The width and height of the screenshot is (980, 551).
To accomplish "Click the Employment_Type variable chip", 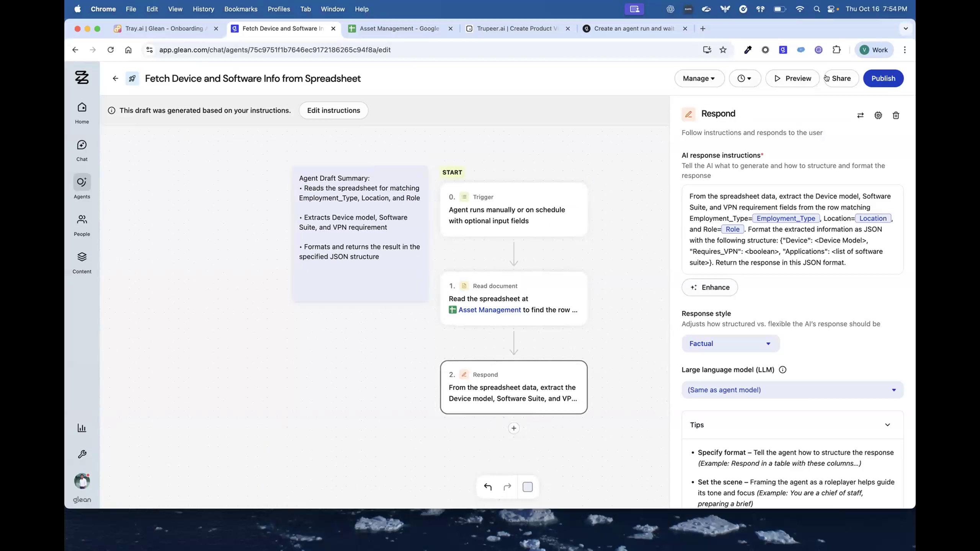I will pos(786,218).
